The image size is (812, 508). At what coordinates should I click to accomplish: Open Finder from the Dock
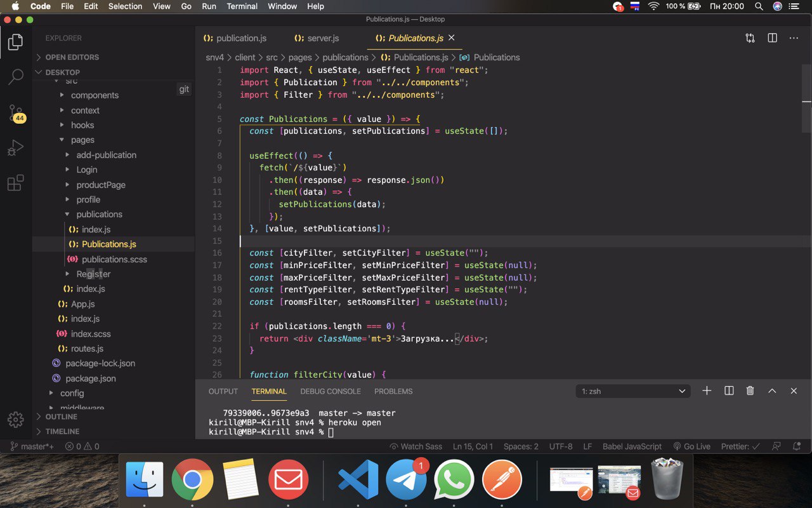tap(145, 479)
